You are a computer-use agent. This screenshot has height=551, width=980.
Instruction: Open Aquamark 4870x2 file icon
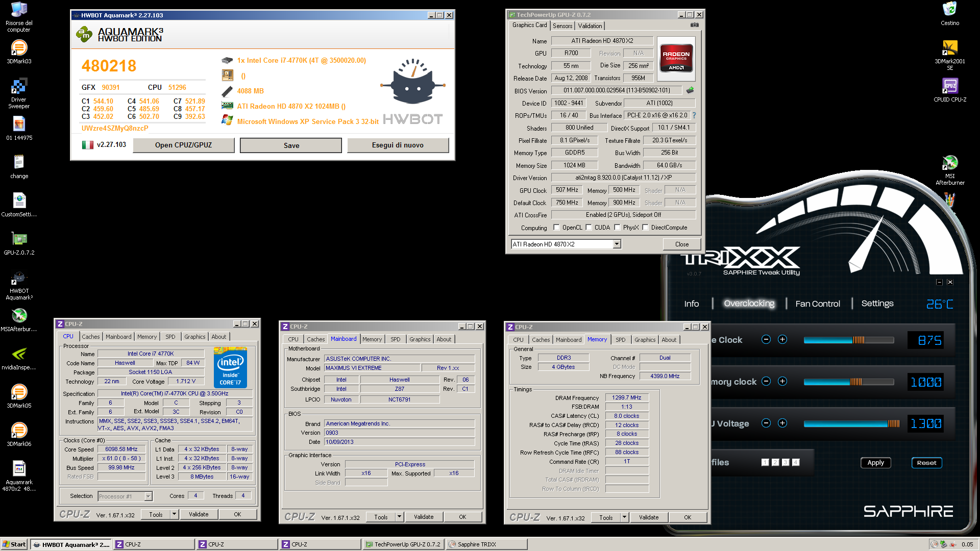coord(19,476)
